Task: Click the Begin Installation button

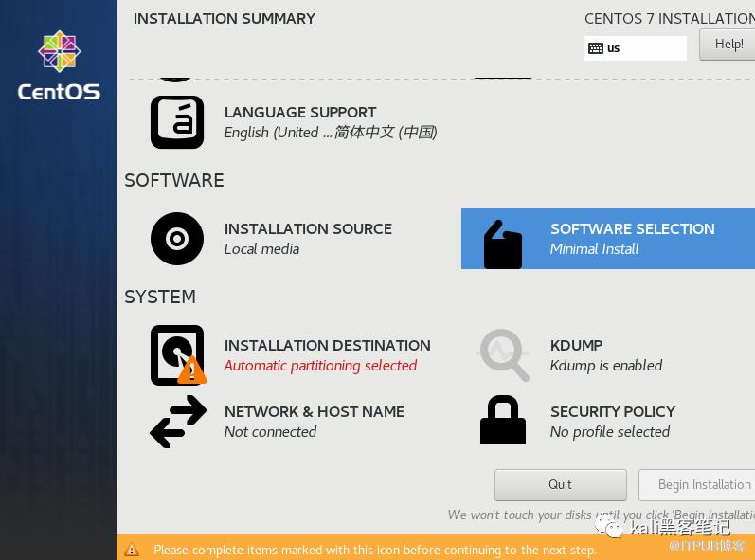Action: pos(699,484)
